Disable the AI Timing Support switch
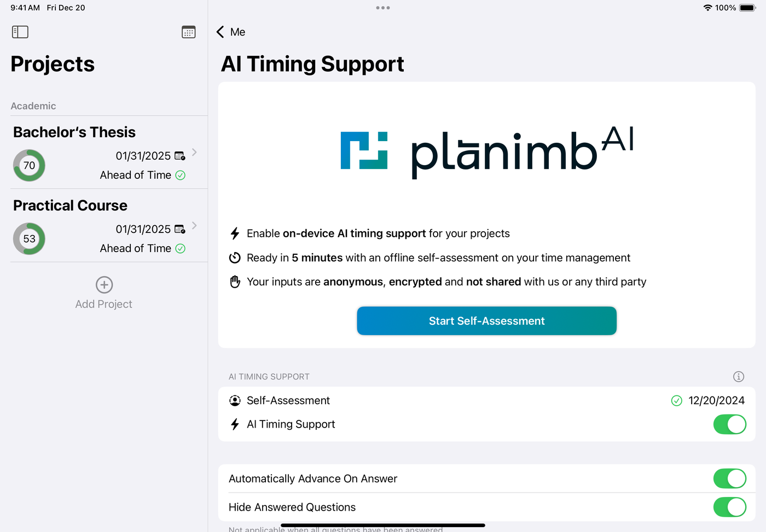 click(x=730, y=424)
